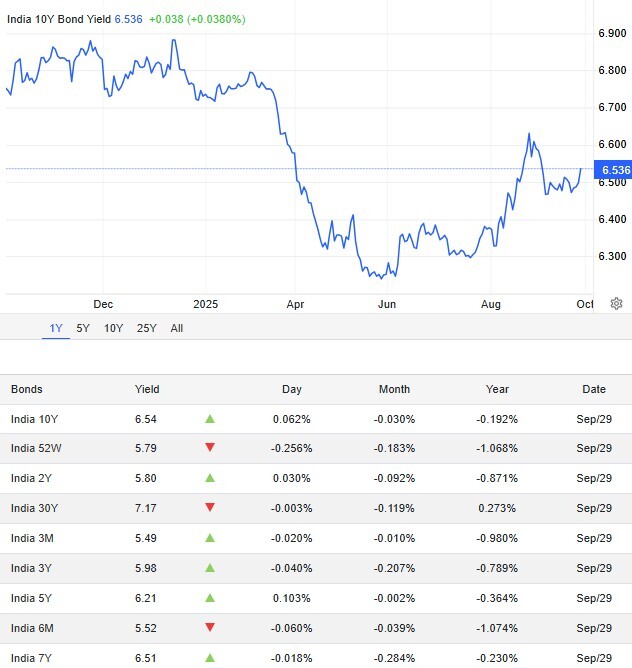Click green up arrow in India 5Y row
The image size is (632, 668).
pos(210,598)
